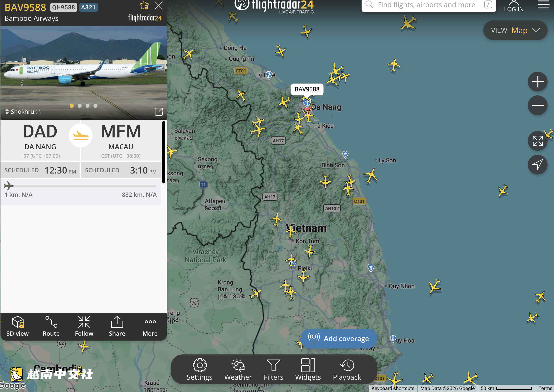The height and width of the screenshot is (392, 554).
Task: Expand the VIEW Map dropdown
Action: [x=515, y=30]
